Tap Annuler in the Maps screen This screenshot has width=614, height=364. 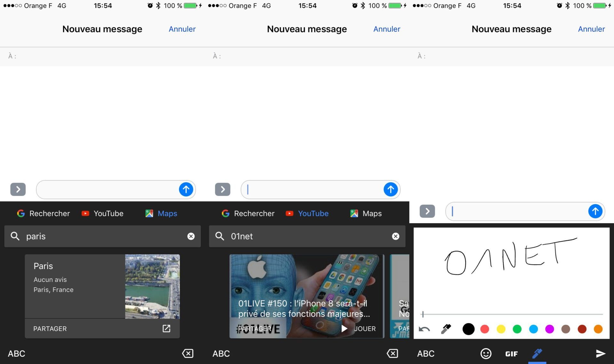click(x=182, y=29)
